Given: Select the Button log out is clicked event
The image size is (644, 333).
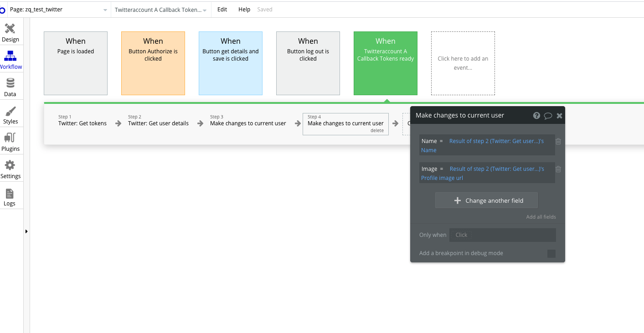Looking at the screenshot, I should 308,63.
